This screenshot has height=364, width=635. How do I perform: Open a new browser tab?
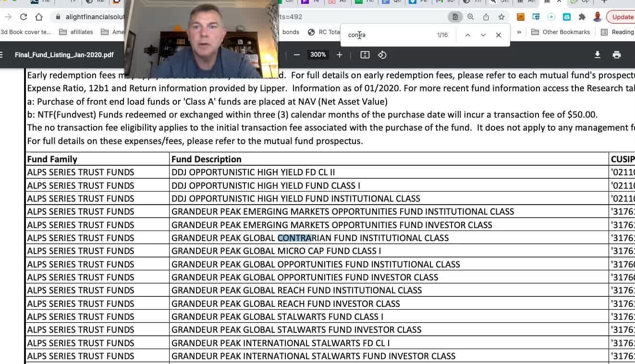coord(604,1)
